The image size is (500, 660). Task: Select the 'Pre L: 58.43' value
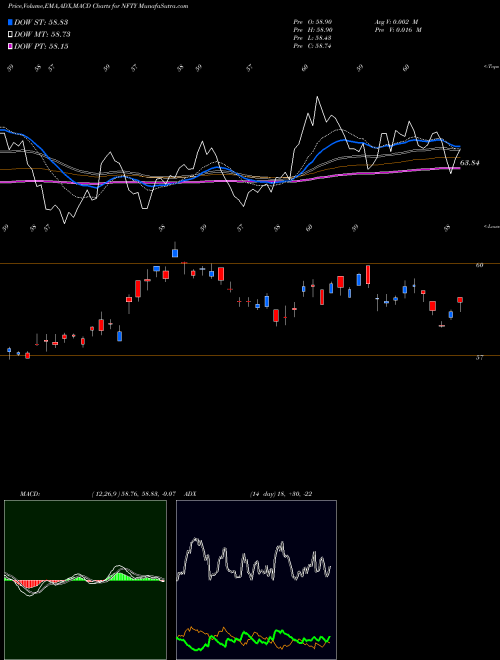click(x=313, y=38)
